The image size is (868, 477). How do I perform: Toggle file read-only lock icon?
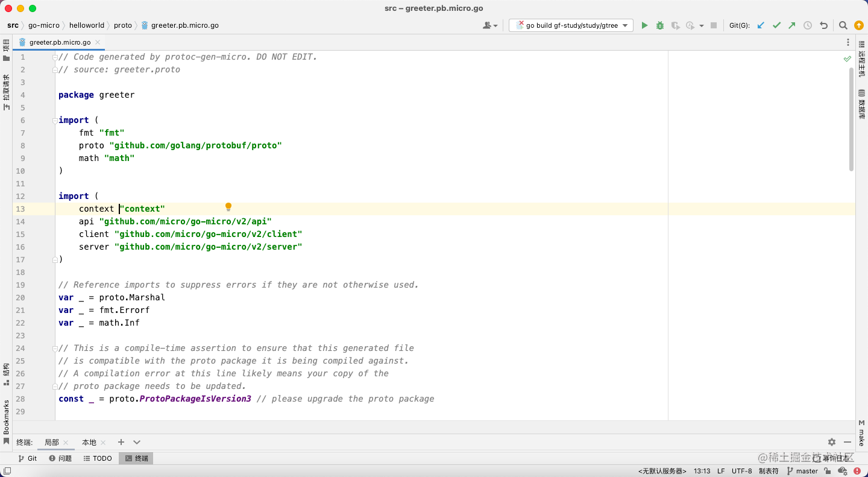(x=828, y=471)
